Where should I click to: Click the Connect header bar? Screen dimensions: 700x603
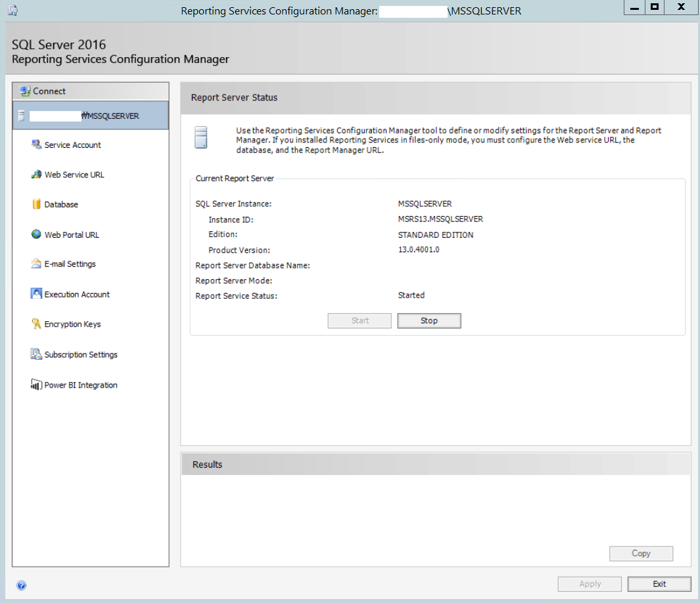click(90, 91)
